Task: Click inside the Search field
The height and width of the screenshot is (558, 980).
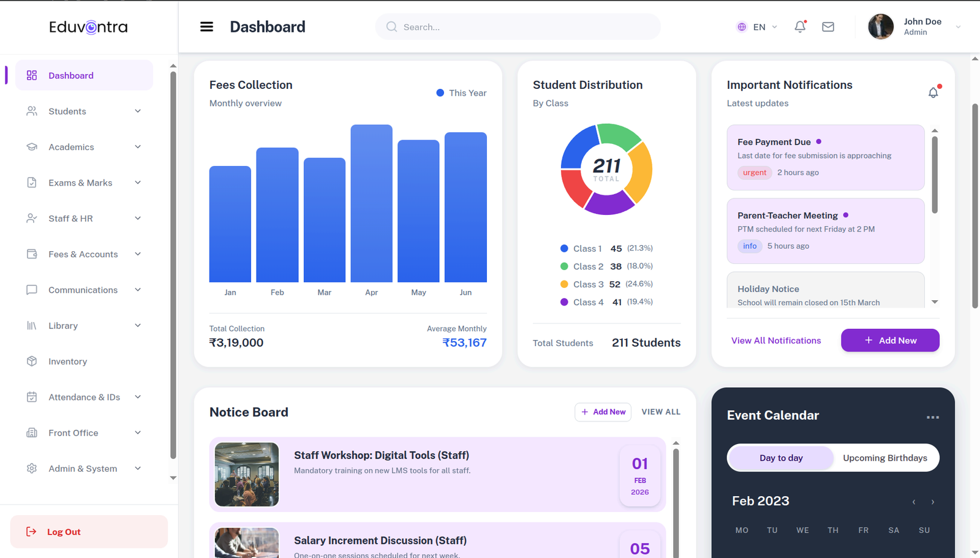Action: [518, 27]
